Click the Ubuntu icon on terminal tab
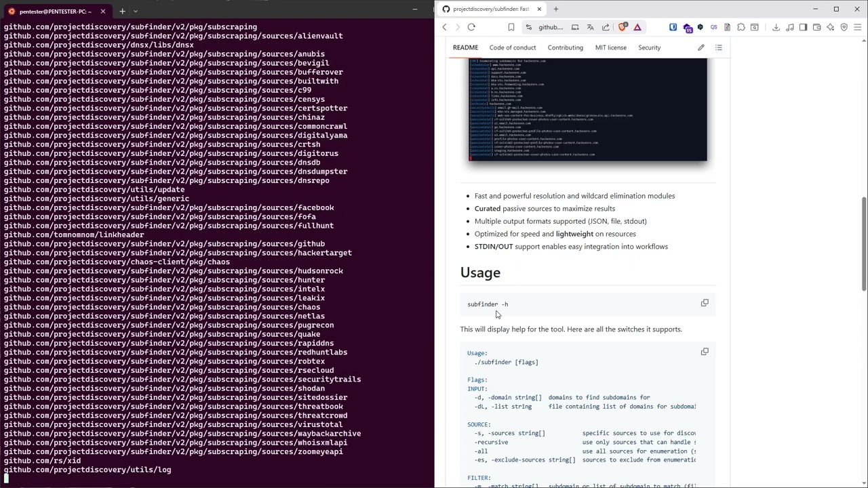868x488 pixels. point(12,11)
